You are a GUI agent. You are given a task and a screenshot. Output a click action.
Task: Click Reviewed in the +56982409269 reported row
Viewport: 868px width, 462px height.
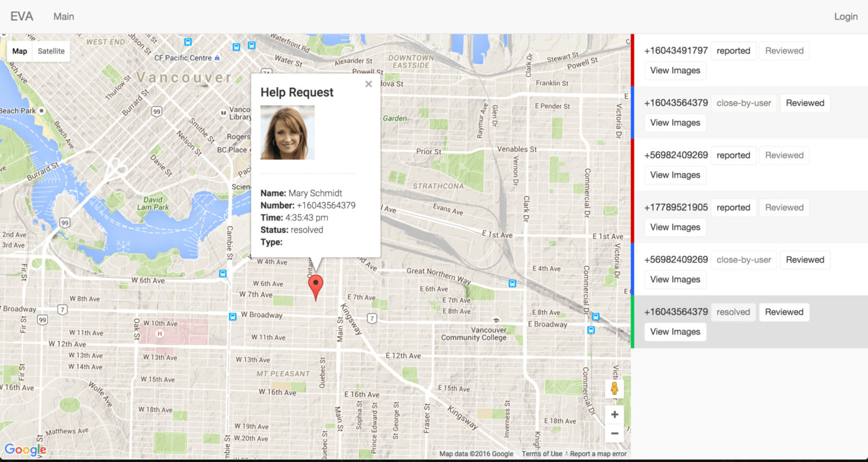(784, 155)
